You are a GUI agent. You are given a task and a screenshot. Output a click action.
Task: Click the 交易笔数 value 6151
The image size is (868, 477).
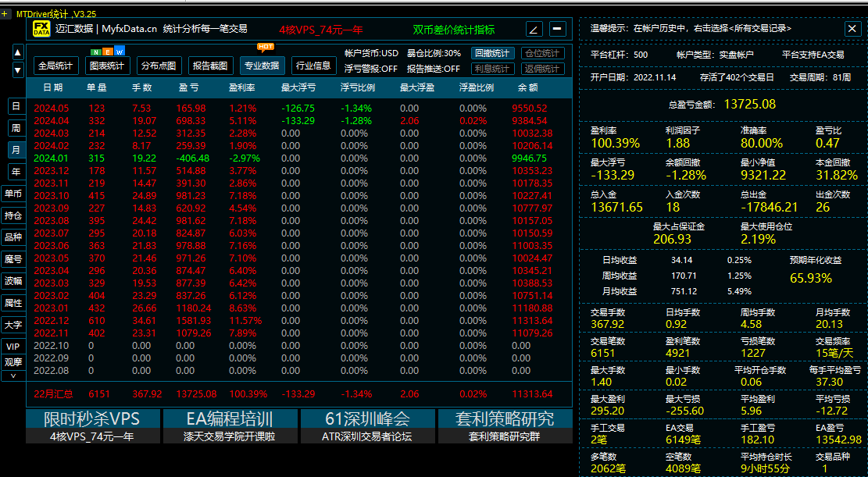tap(602, 353)
